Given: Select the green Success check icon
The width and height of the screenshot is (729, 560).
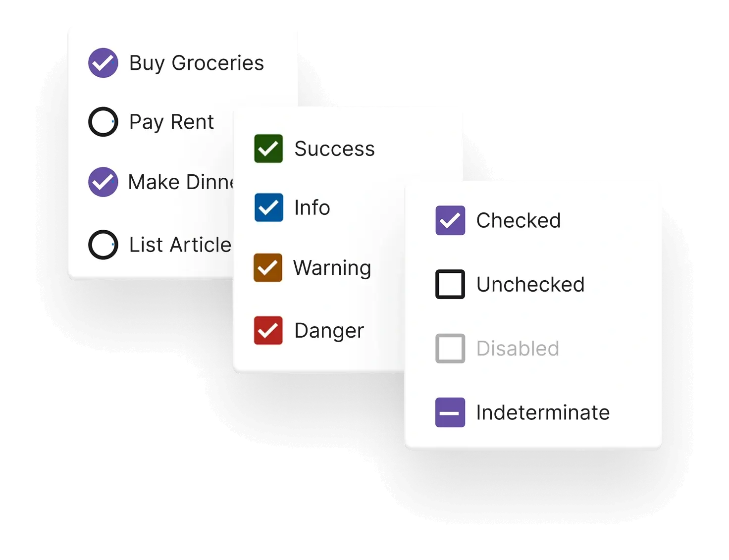Looking at the screenshot, I should pos(268,148).
